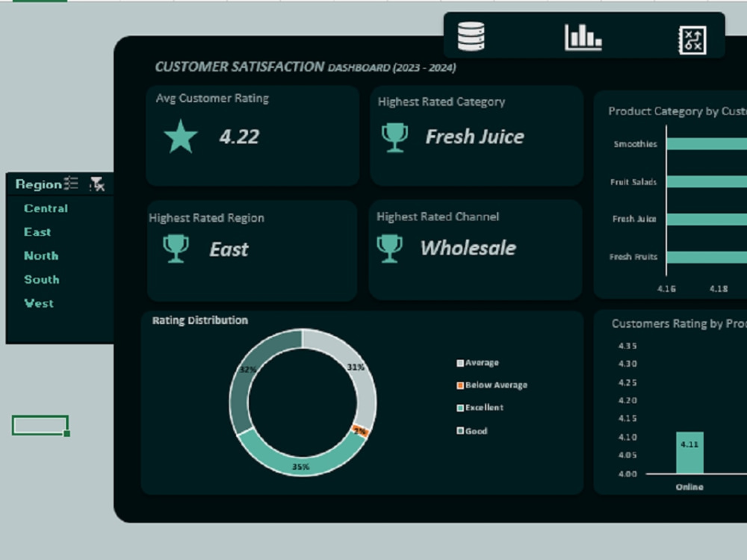Screen dimensions: 747x560
Task: Click the 4.35 axis value
Action: coord(627,346)
